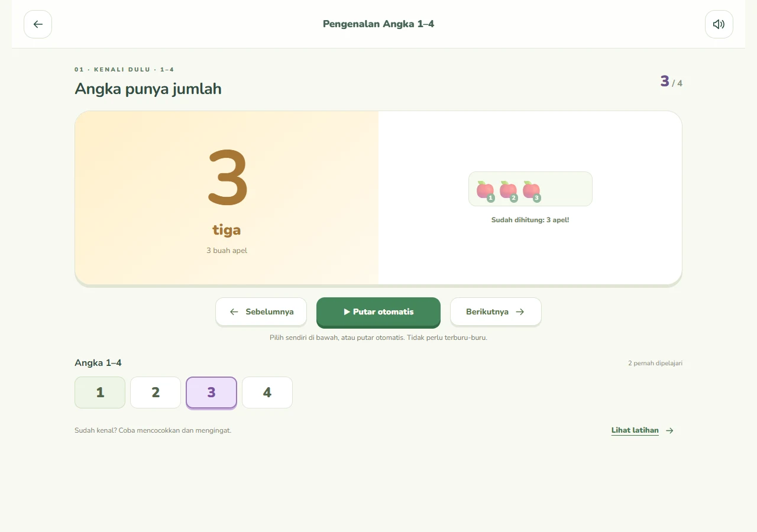
Task: Click the "Angka 1–4" section label
Action: tap(98, 363)
